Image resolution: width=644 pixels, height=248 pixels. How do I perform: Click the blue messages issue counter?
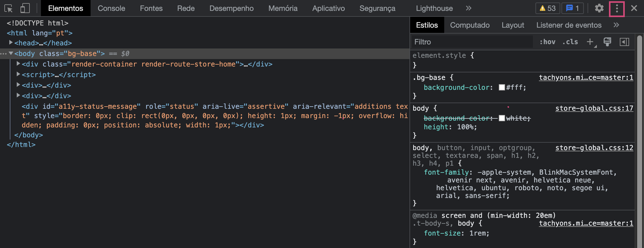point(573,8)
